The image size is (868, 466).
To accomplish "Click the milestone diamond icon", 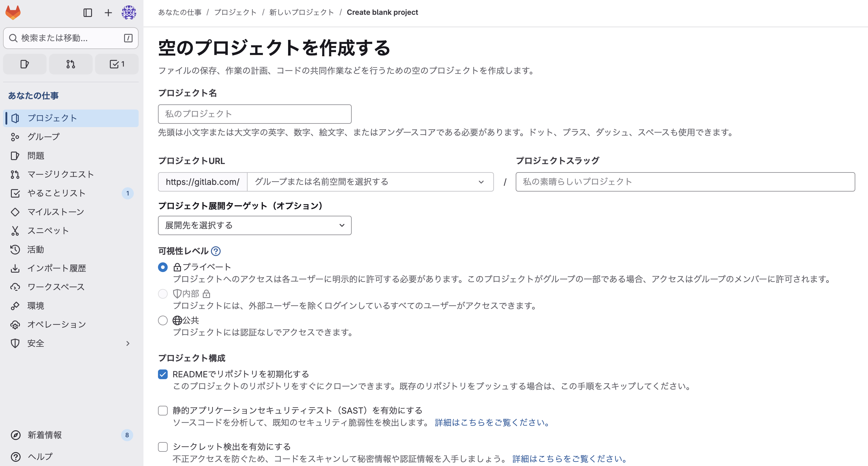I will point(15,212).
